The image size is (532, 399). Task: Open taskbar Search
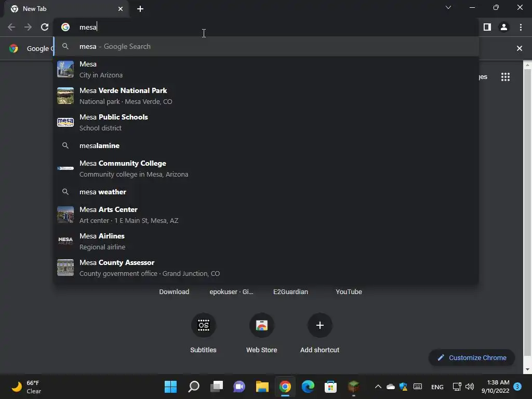coord(194,387)
